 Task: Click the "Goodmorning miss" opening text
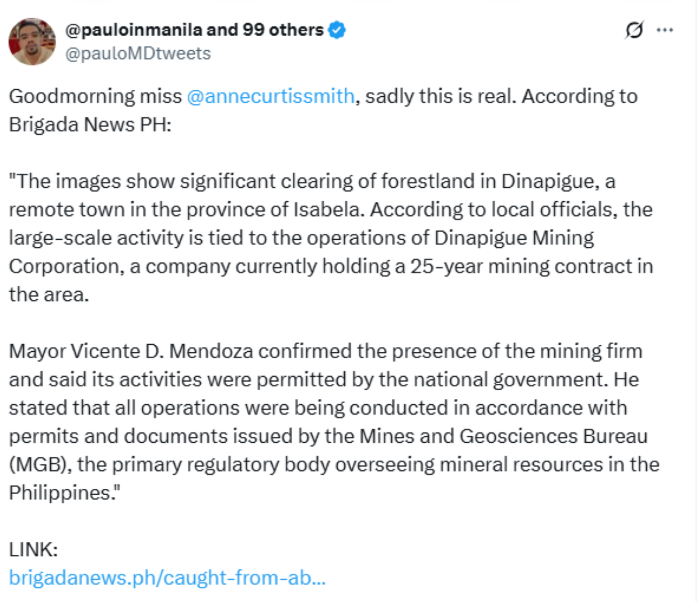[95, 96]
